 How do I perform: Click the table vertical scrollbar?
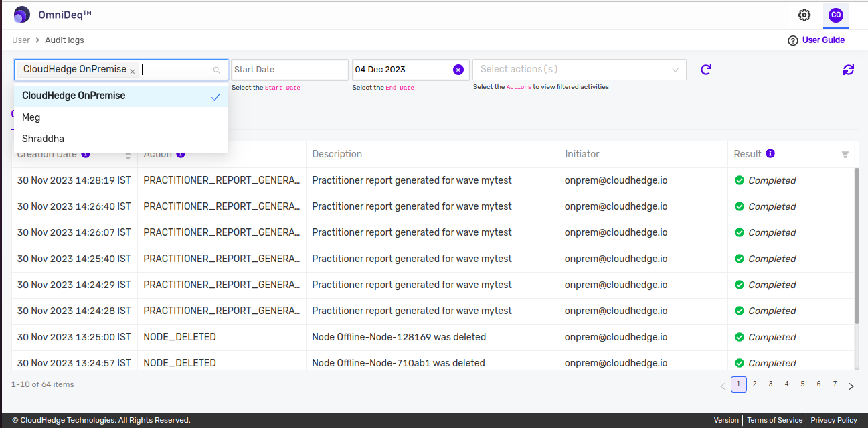click(x=857, y=245)
